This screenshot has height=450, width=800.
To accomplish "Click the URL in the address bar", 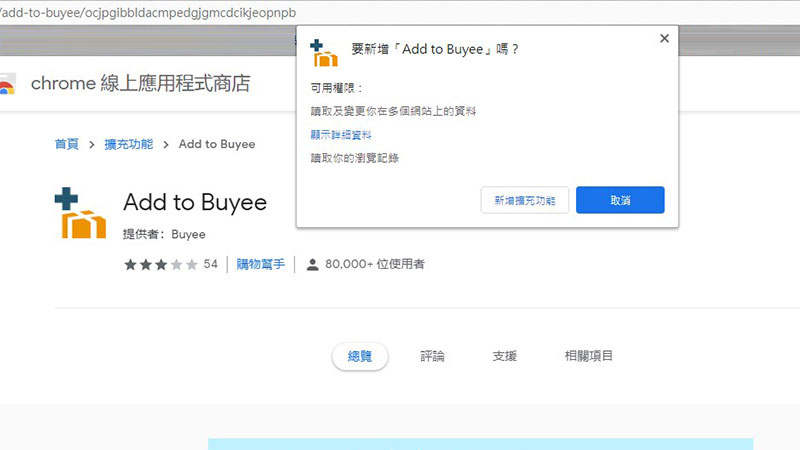I will click(148, 12).
